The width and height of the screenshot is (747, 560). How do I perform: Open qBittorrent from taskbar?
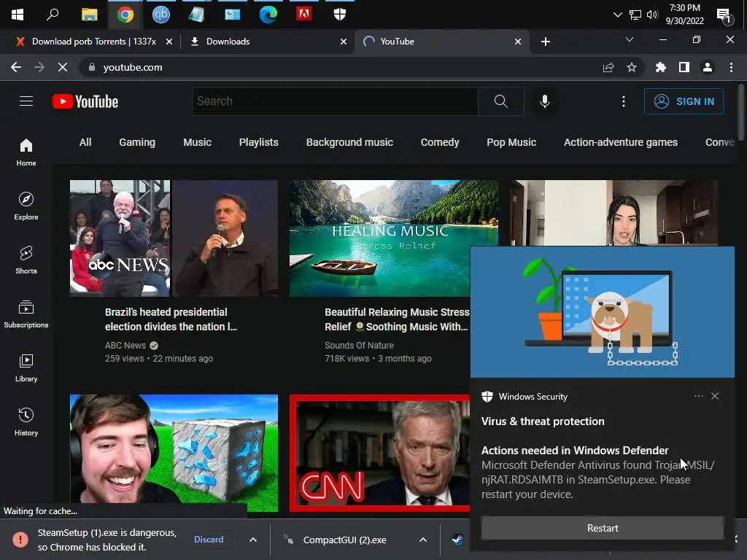[x=161, y=15]
